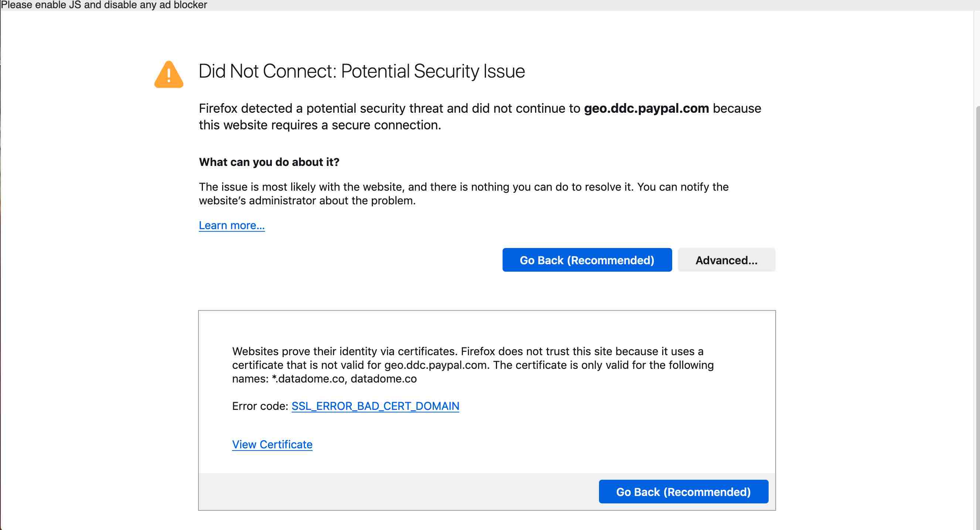Click the orange warning triangle icon
Viewport: 980px width, 530px height.
click(169, 75)
